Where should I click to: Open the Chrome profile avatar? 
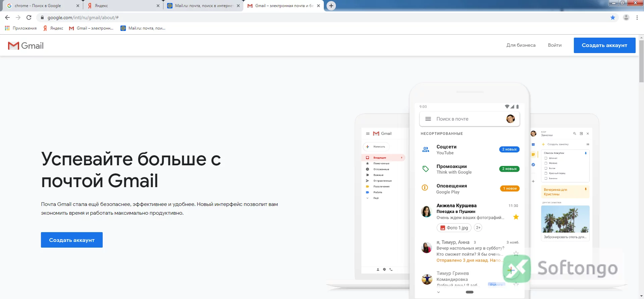coord(626,17)
